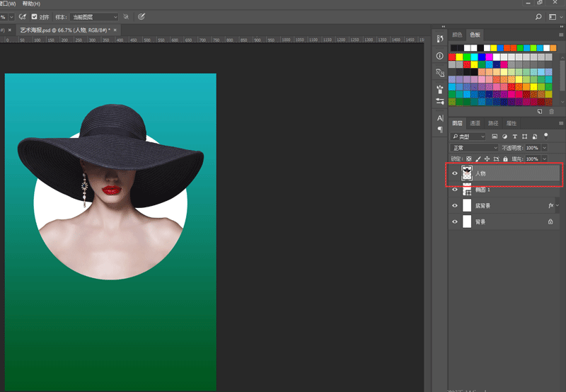Hide the 椭圆 1 layer eye icon
Screen dimensions: 566x392
point(455,190)
